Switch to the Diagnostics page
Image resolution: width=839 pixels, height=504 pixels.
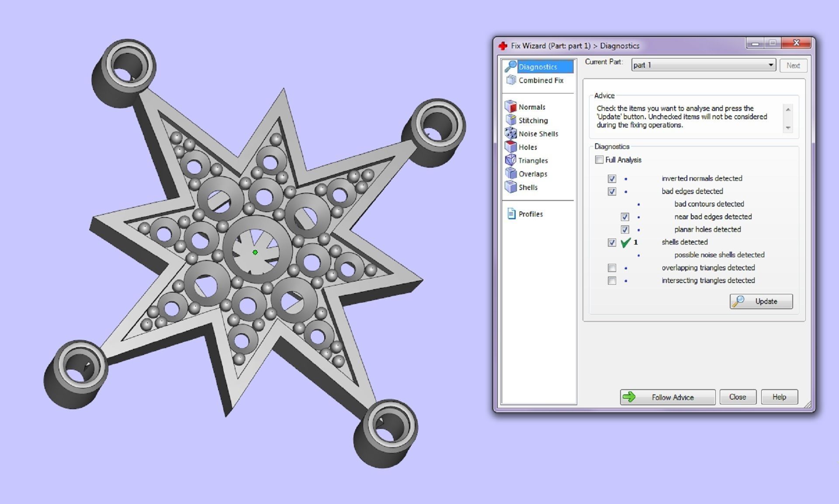click(537, 67)
